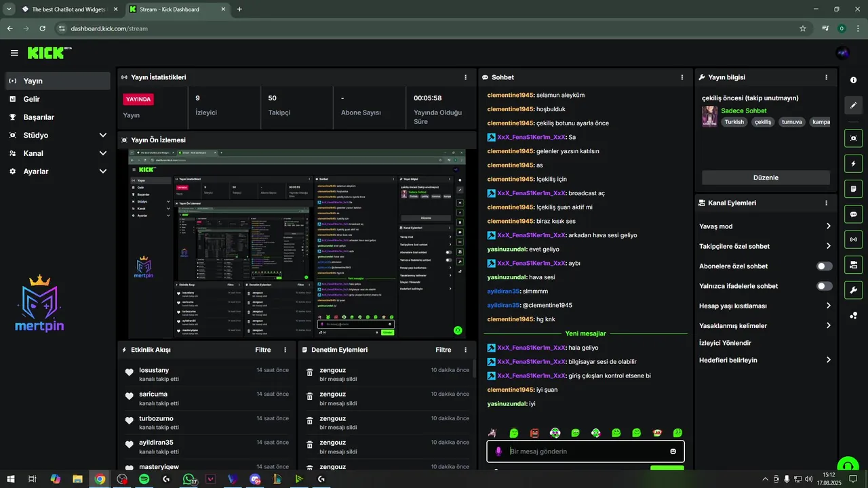The width and height of the screenshot is (868, 488).
Task: Click the Düzenle button in Yayın bilgisi
Action: 766,178
